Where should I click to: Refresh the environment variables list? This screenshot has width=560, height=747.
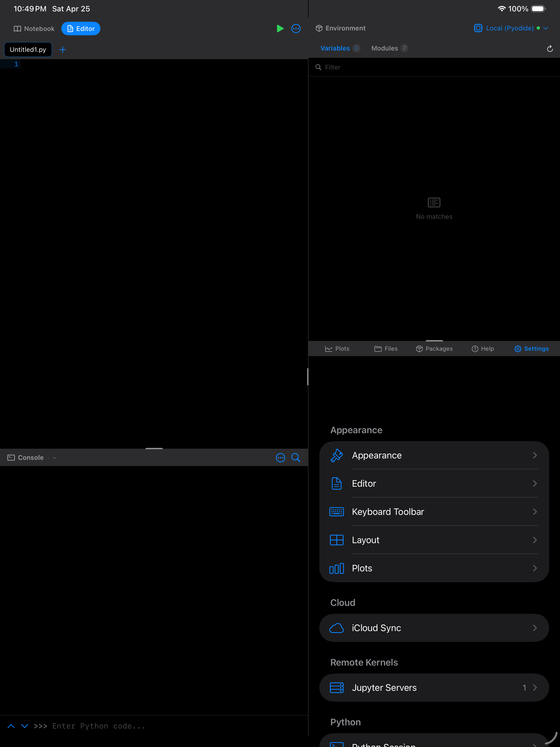click(x=549, y=49)
